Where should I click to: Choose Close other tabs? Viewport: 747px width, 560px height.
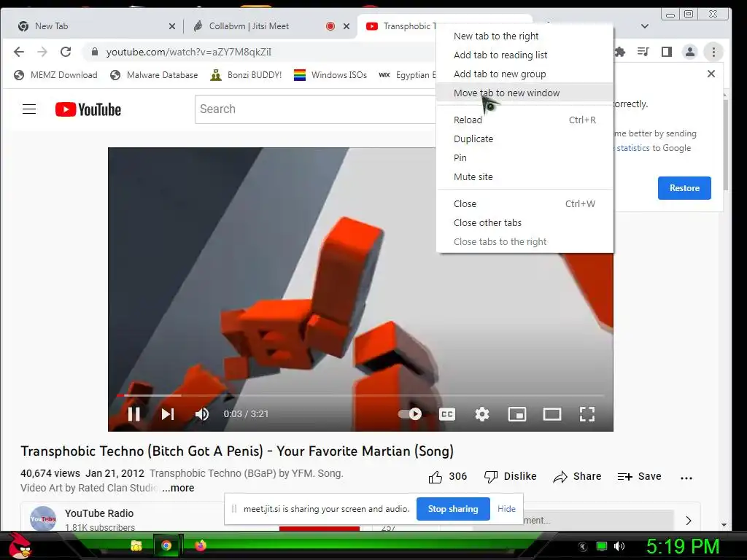tap(525, 223)
